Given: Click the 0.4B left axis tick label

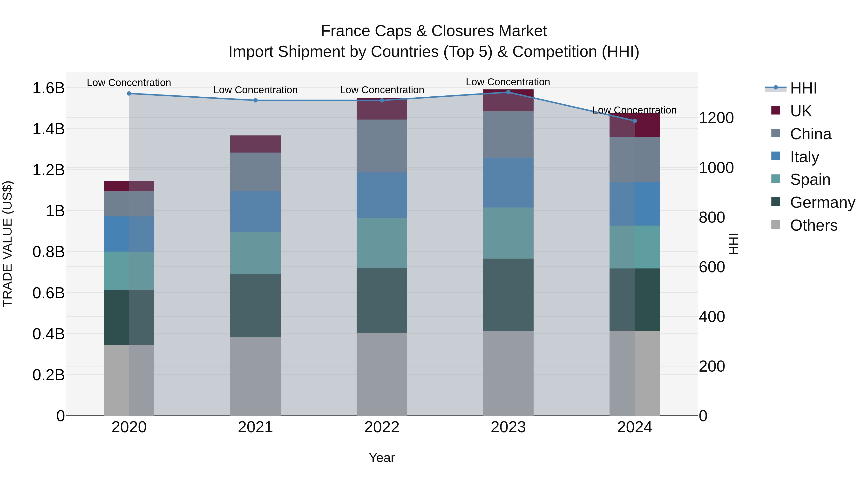Looking at the screenshot, I should 48,334.
